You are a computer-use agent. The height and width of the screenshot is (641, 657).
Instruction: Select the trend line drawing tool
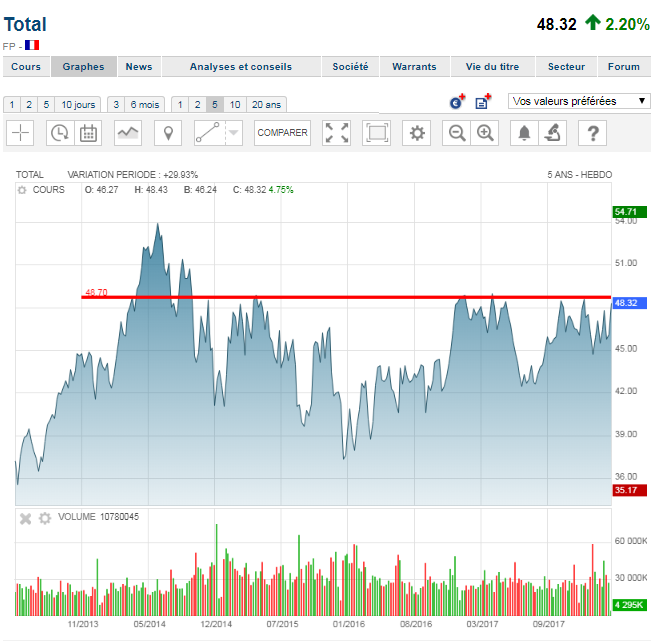pyautogui.click(x=208, y=133)
